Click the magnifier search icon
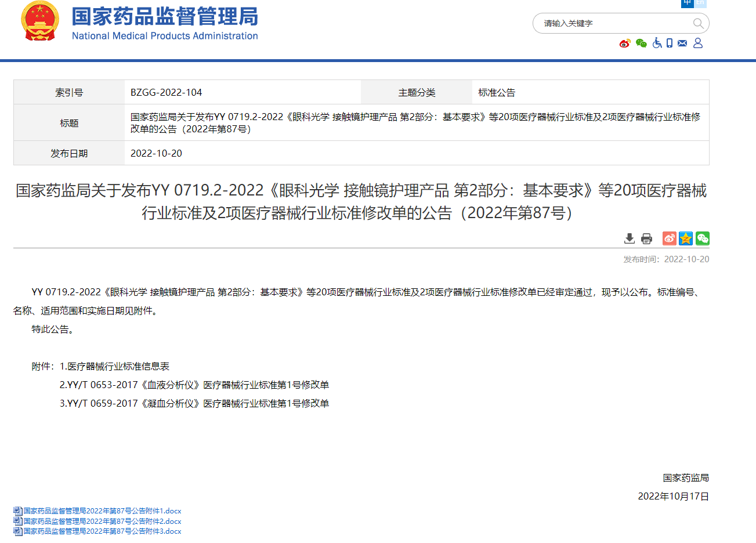 point(698,23)
